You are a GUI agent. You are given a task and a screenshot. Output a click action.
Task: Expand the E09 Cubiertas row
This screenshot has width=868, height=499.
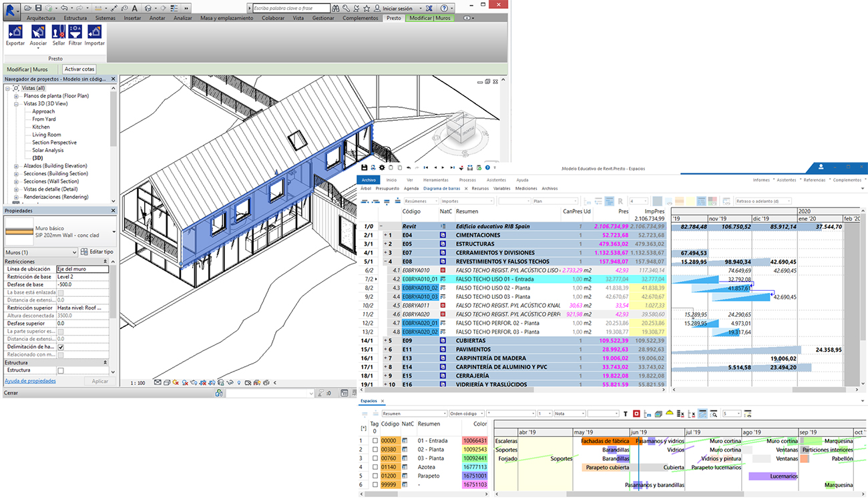[x=386, y=340]
